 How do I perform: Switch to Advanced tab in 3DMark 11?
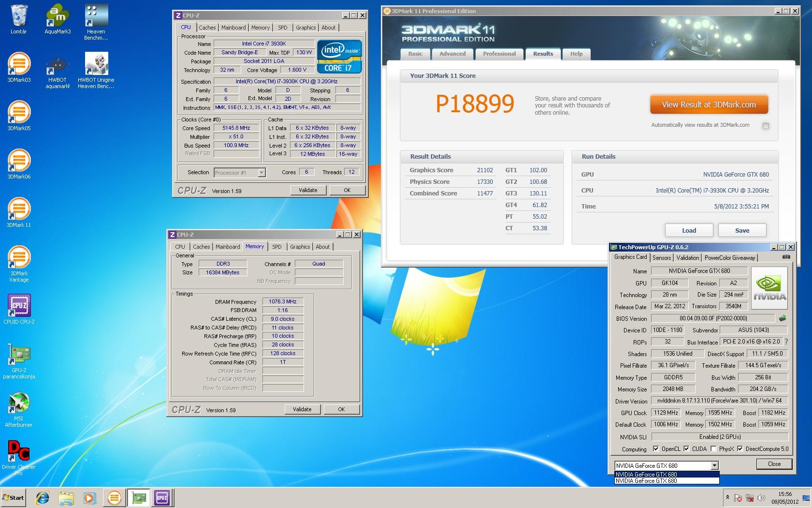click(452, 54)
